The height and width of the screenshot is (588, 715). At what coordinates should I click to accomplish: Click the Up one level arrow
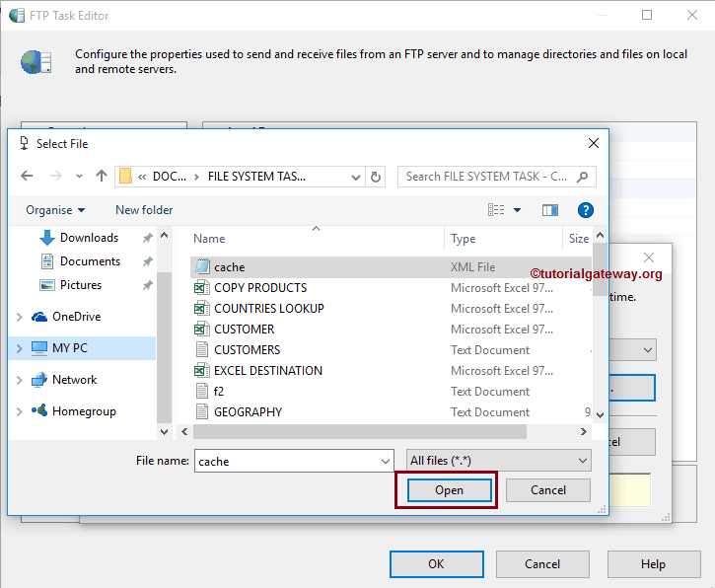101,177
